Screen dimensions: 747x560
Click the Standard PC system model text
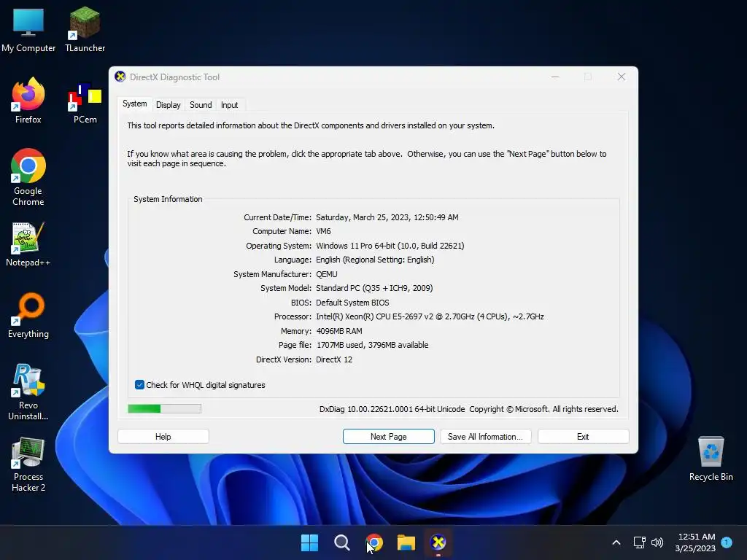[374, 288]
